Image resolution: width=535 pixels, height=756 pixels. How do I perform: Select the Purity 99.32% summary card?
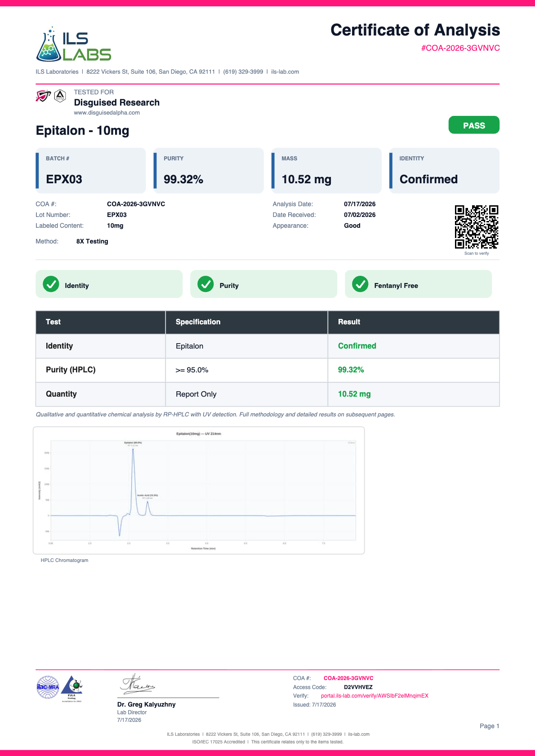coord(209,171)
